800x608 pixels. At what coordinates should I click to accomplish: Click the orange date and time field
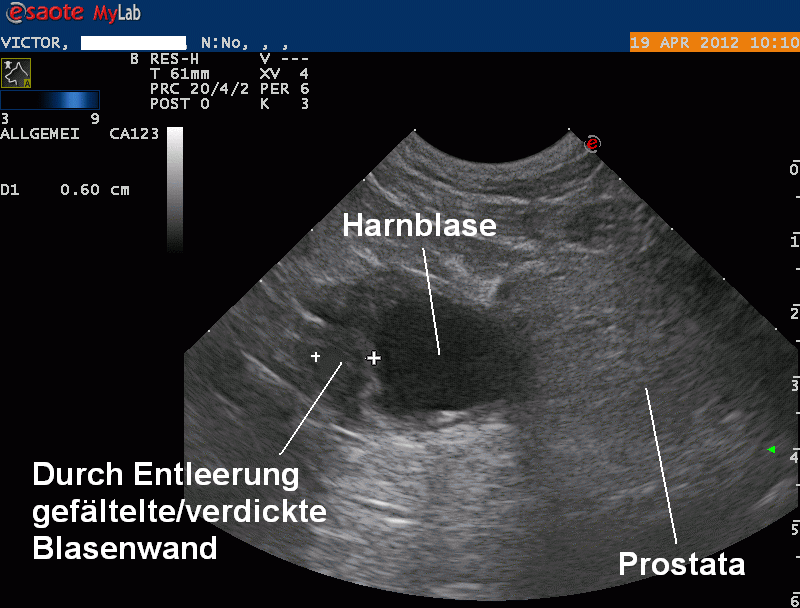click(713, 43)
